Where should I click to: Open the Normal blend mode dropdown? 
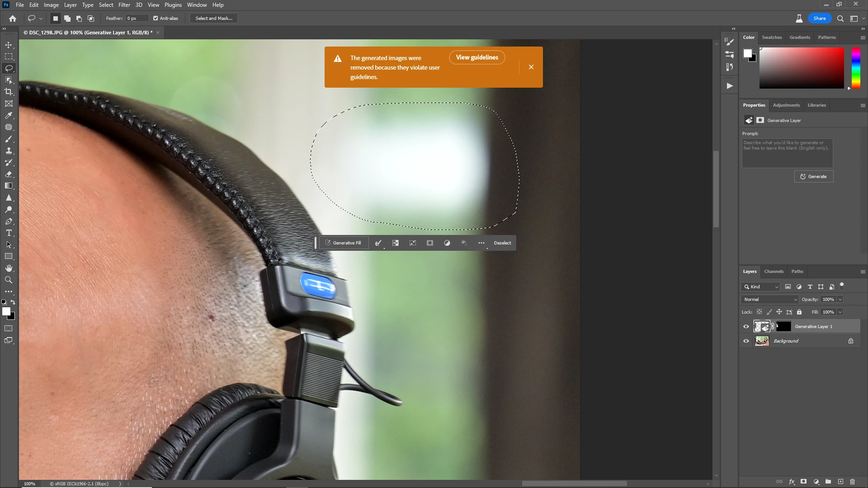coord(770,300)
